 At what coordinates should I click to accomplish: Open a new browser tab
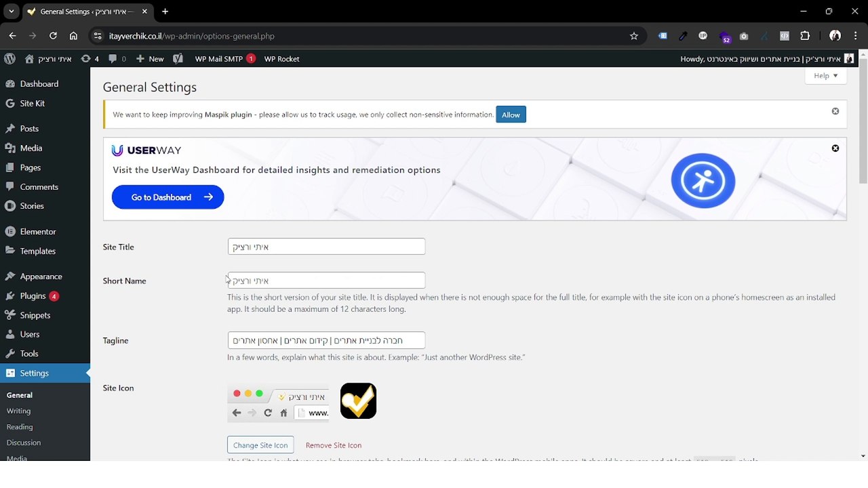[x=165, y=12]
